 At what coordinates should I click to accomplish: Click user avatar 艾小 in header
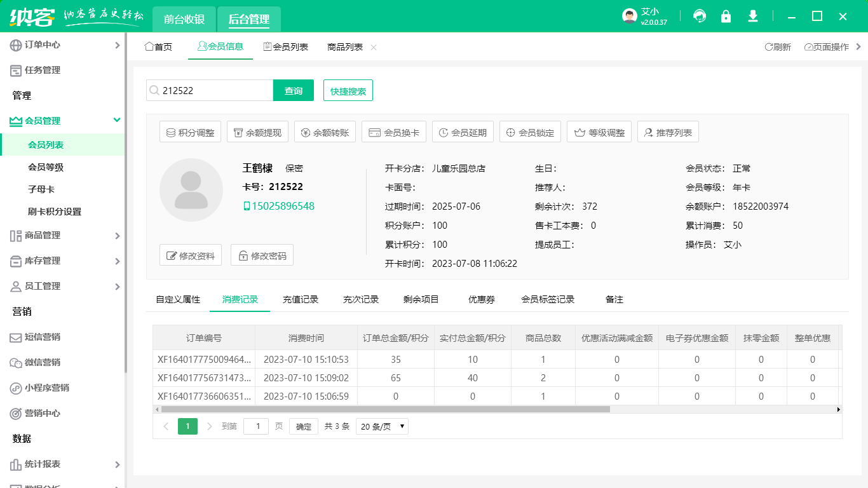tap(629, 17)
